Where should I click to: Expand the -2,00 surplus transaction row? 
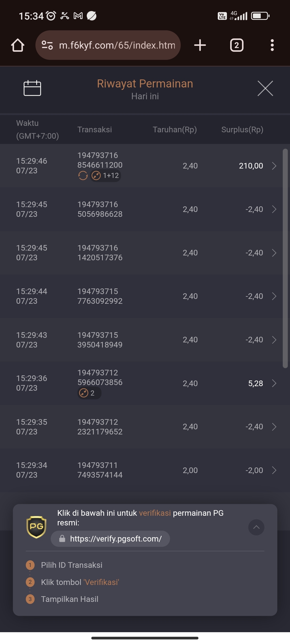click(274, 470)
